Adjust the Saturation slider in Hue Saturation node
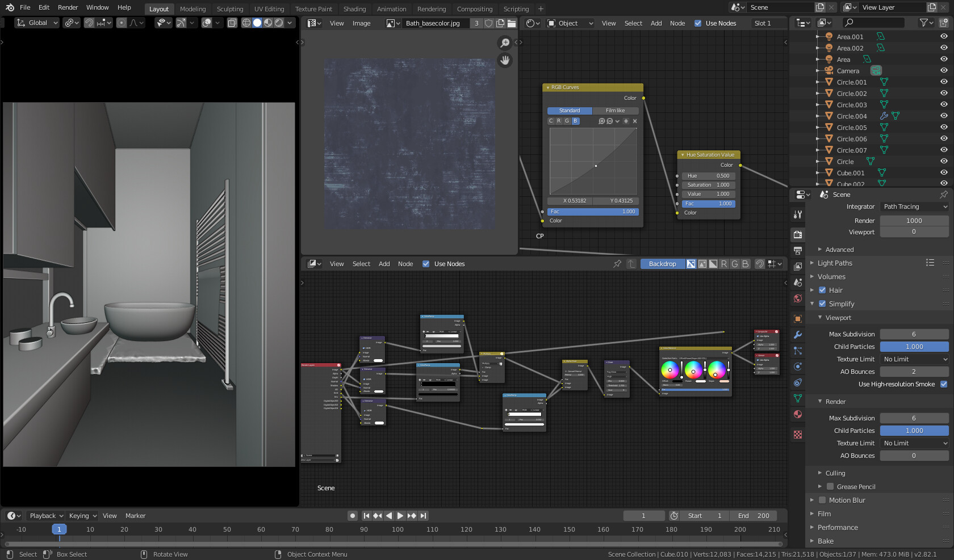This screenshot has width=954, height=560. [x=708, y=185]
